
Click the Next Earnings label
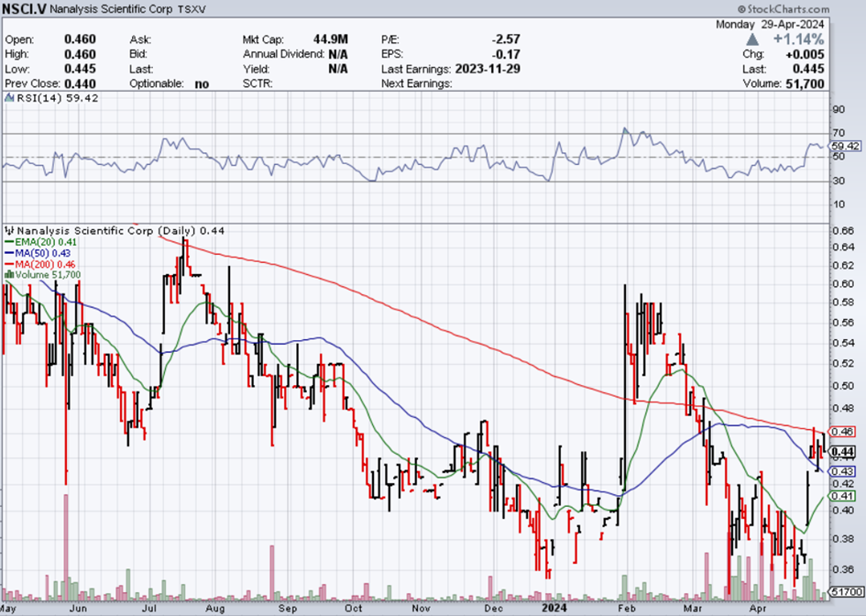416,84
